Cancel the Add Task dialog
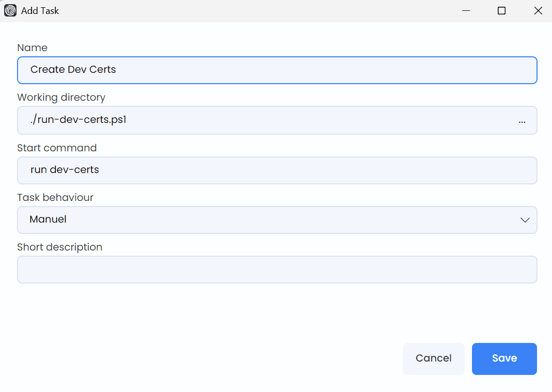This screenshot has width=552, height=392. [x=433, y=358]
